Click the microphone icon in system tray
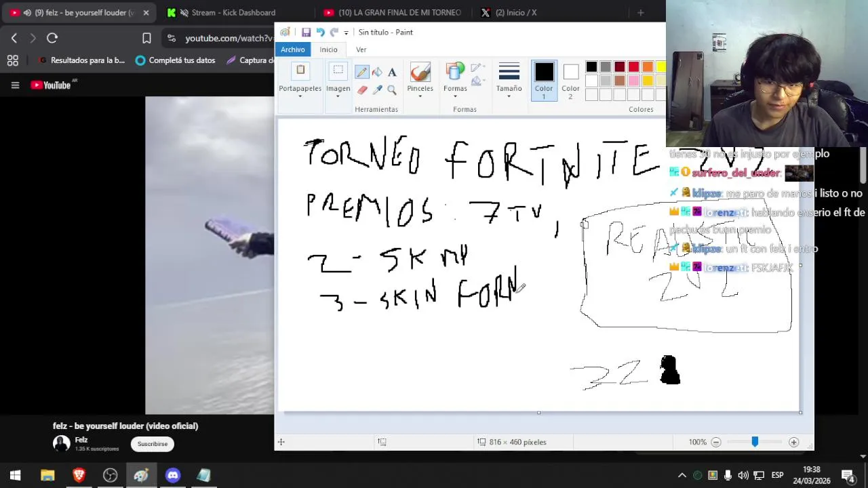 (x=728, y=475)
